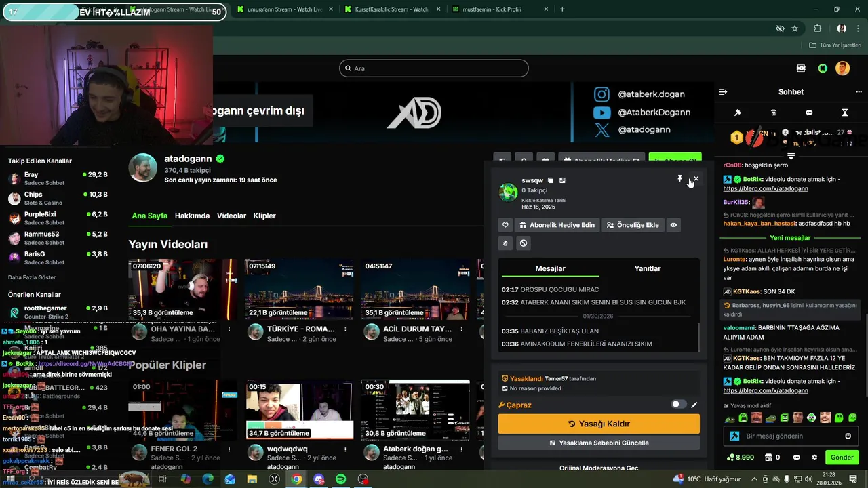
Task: Copy the swsqw username
Action: pos(551,180)
